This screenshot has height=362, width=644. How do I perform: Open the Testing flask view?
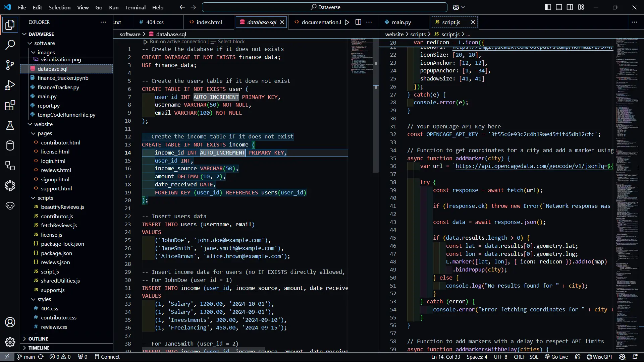pyautogui.click(x=10, y=125)
